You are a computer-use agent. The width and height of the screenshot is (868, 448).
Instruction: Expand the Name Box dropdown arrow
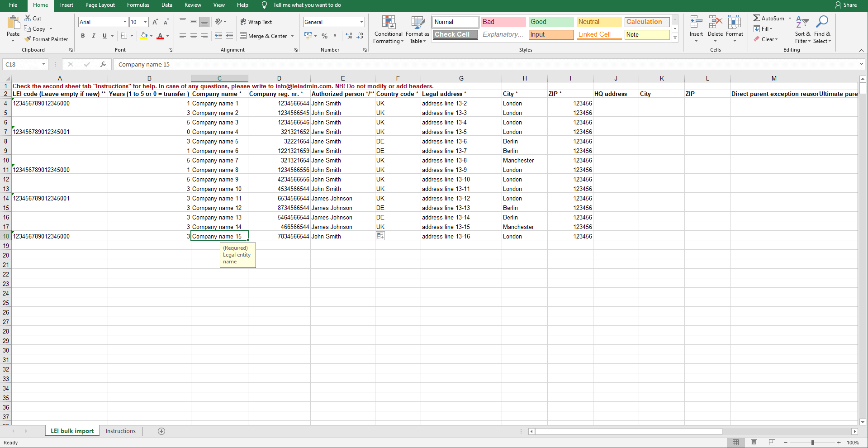[43, 64]
